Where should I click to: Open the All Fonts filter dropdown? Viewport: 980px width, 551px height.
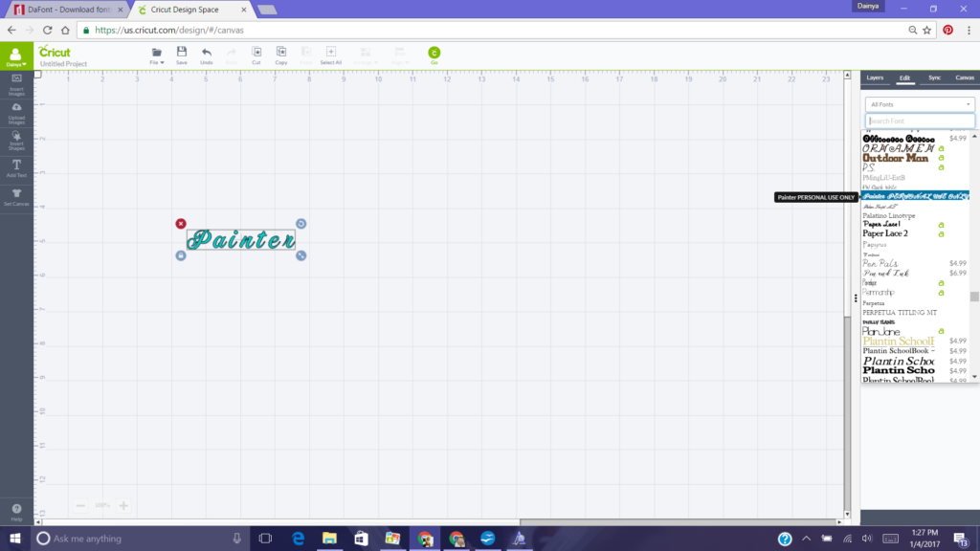tap(920, 104)
